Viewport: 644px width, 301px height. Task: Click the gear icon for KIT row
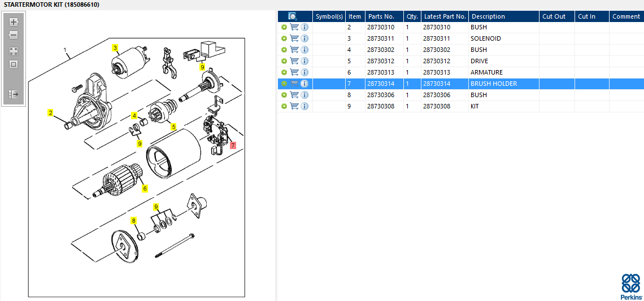(284, 106)
